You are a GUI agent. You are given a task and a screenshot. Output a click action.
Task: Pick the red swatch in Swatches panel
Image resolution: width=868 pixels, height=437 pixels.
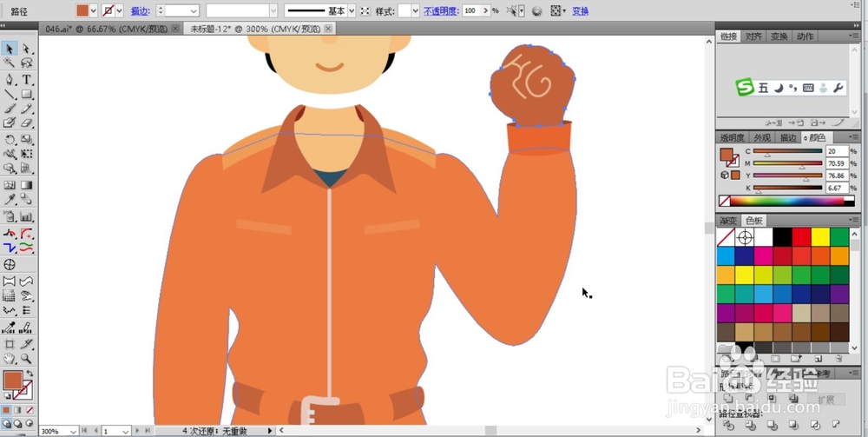pos(801,237)
